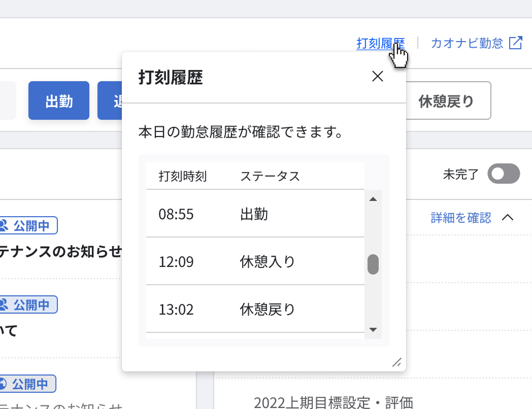Click the scrollbar down arrow in the dialog
Image resolution: width=532 pixels, height=409 pixels.
pyautogui.click(x=373, y=330)
